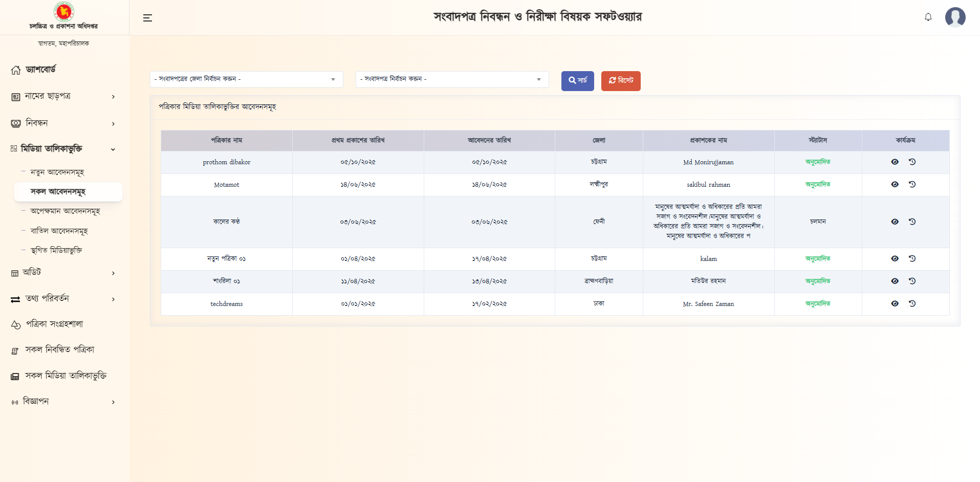Screen dimensions: 980x482
Task: Open the notification bell
Action: coord(928,17)
